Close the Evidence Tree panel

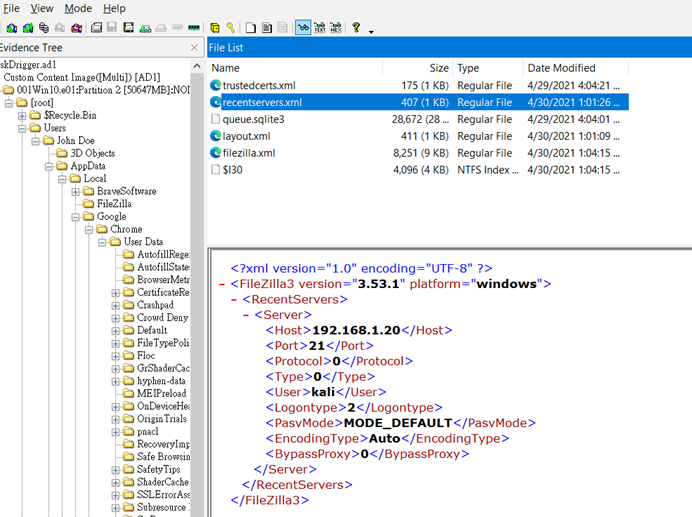tap(194, 47)
